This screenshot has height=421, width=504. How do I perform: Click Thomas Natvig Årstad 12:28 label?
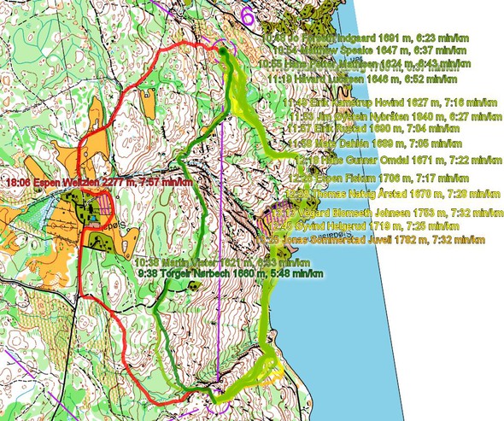tap(393, 194)
